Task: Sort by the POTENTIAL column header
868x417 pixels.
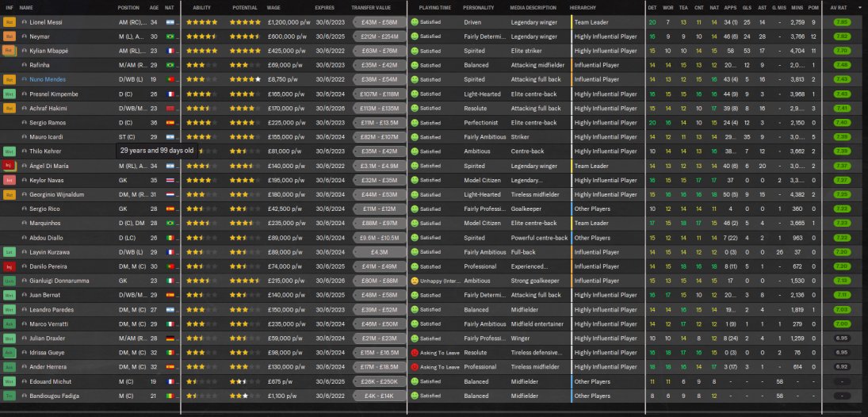Action: [x=245, y=8]
